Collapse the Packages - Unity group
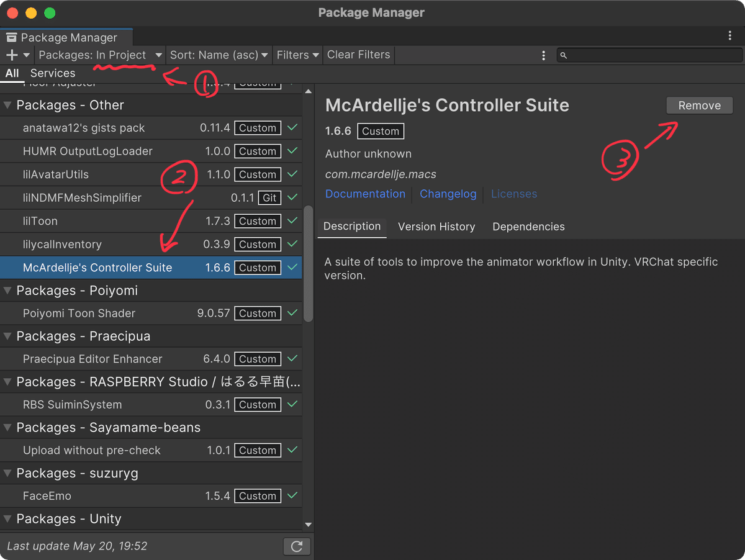The height and width of the screenshot is (560, 745). (x=8, y=518)
